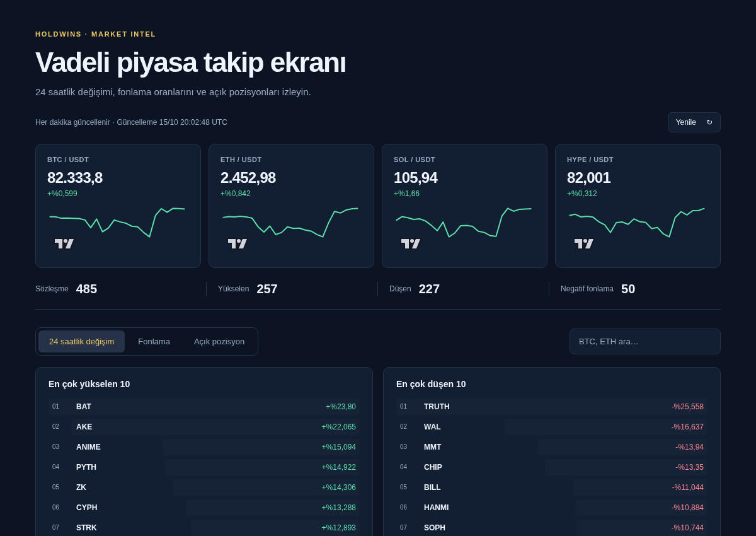The image size is (756, 536).
Task: Click the refresh arrow icon in Yenile
Action: pos(709,122)
